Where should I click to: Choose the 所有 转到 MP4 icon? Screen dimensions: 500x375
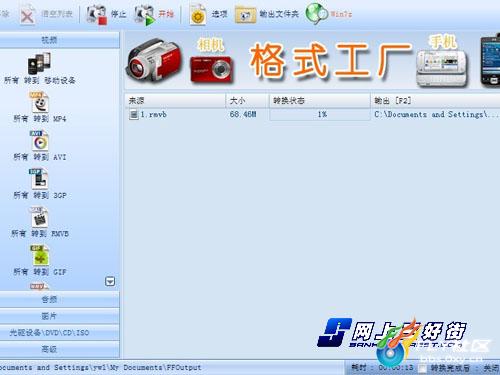pos(40,102)
